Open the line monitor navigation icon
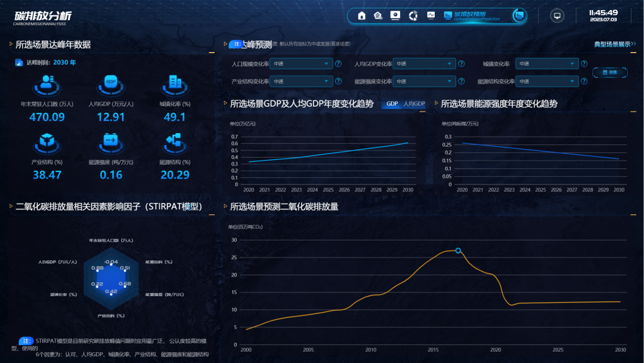The height and width of the screenshot is (363, 644). tap(431, 16)
